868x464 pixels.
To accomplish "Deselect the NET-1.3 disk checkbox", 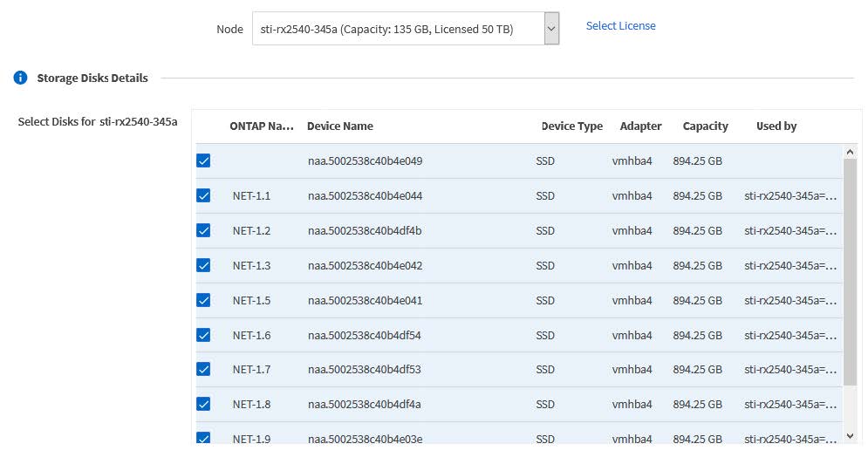I will (x=203, y=265).
